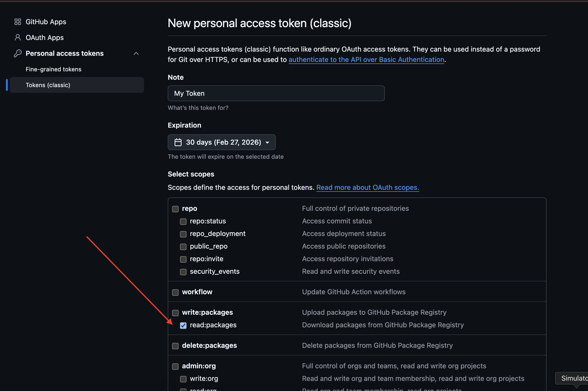588x391 pixels.
Task: Switch to OAuth Apps section
Action: pyautogui.click(x=44, y=38)
